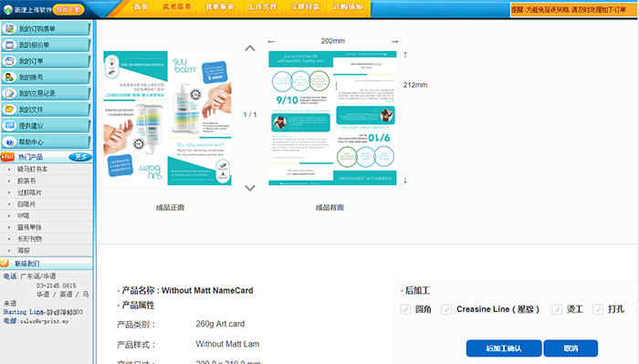This screenshot has width=639, height=364.
Task: Show previous preview page with up chevron
Action: tap(250, 48)
